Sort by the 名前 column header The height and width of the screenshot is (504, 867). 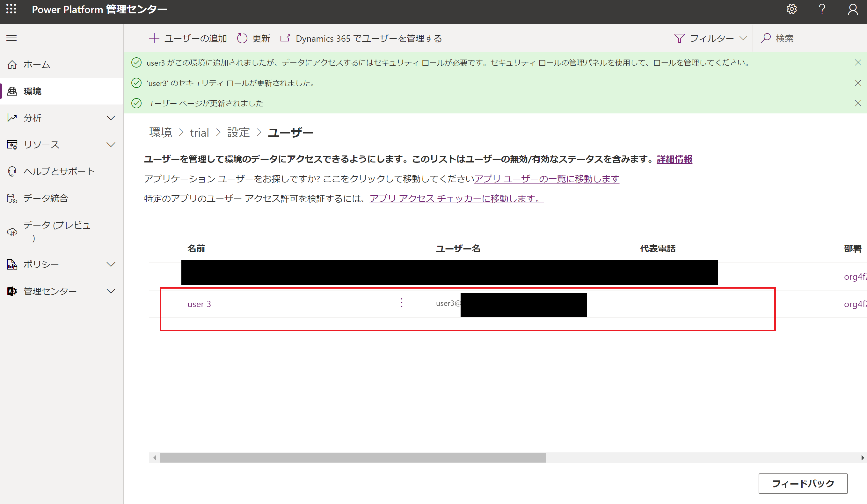point(196,248)
